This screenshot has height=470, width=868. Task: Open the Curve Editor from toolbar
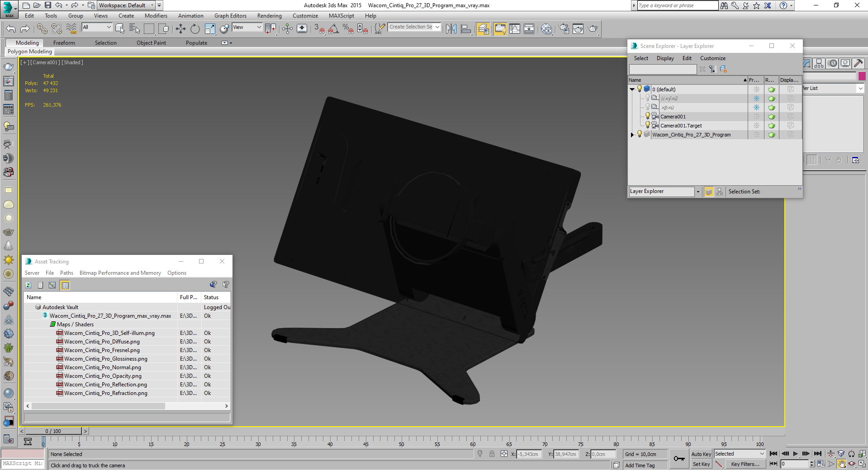[515, 29]
